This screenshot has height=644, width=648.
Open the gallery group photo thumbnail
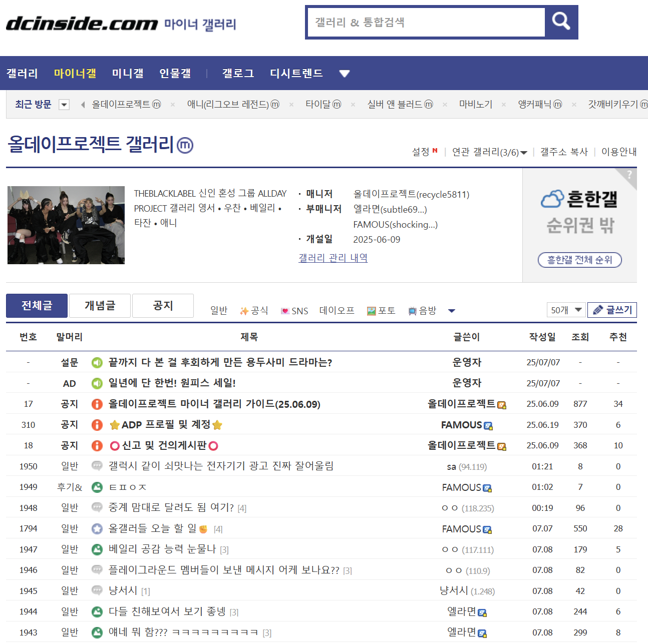click(66, 225)
